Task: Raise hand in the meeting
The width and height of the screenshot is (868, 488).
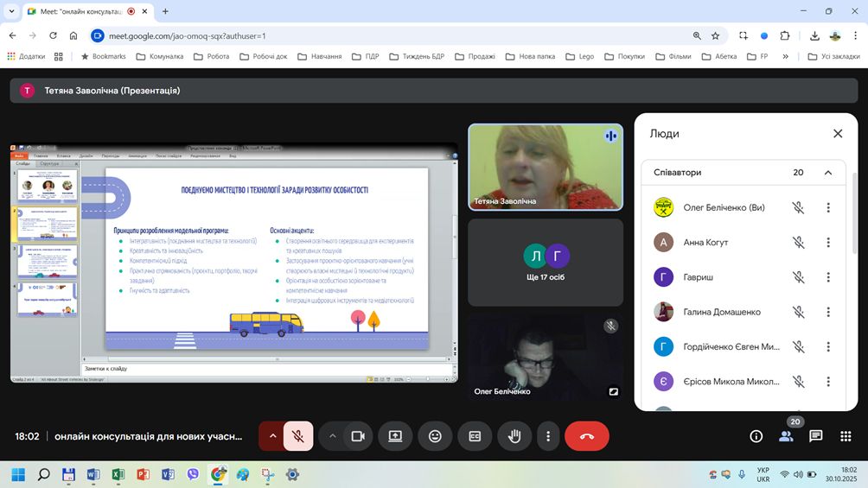Action: point(514,436)
